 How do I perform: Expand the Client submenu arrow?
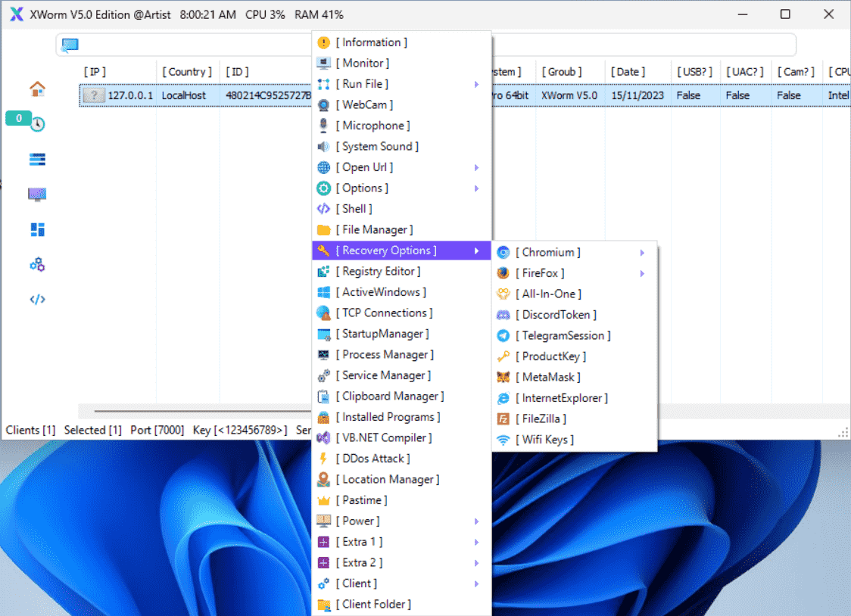pos(476,583)
